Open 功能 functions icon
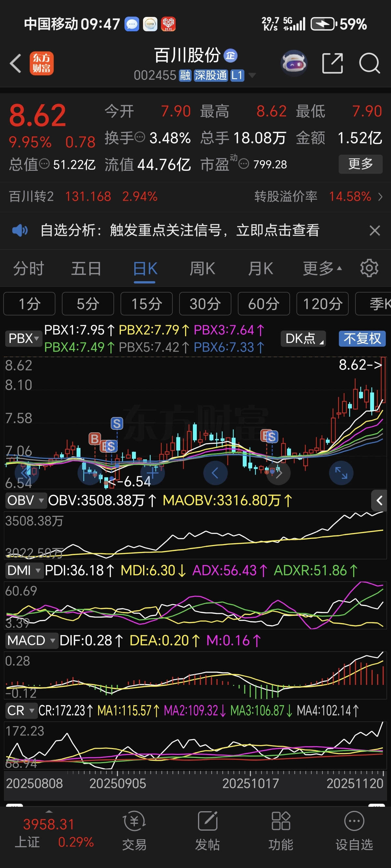The image size is (391, 868). point(281,831)
